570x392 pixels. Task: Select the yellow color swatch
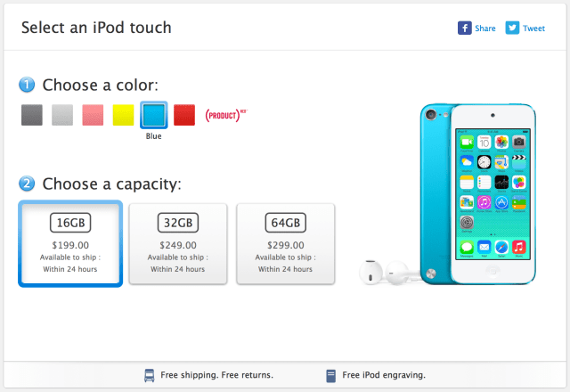(123, 116)
